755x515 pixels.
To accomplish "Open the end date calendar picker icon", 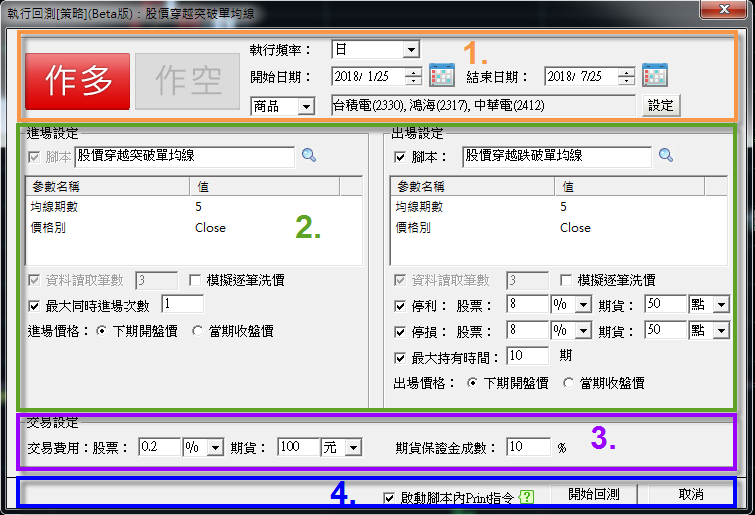I will pyautogui.click(x=655, y=75).
